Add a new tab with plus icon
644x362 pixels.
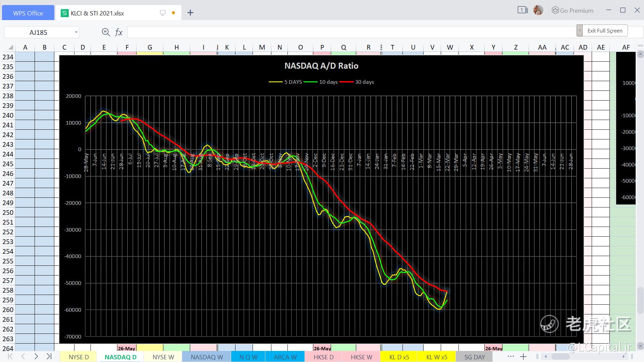[190, 13]
